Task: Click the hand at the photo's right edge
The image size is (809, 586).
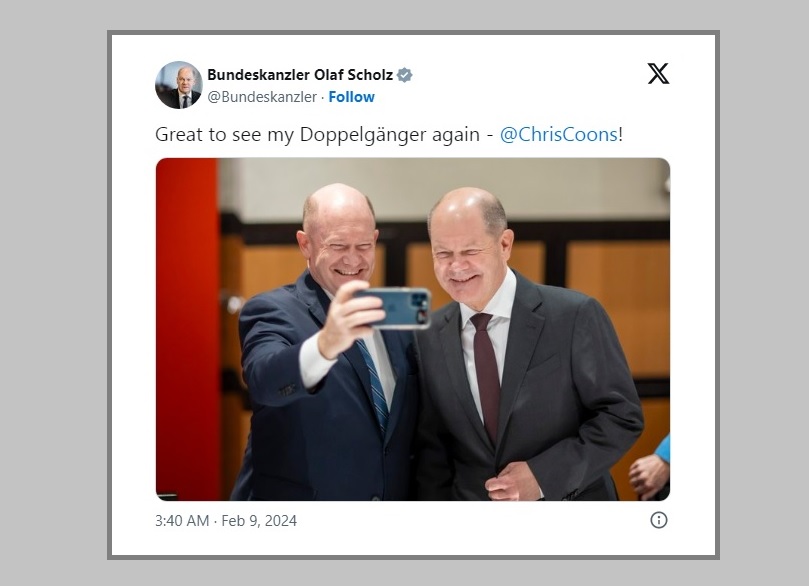Action: 649,475
